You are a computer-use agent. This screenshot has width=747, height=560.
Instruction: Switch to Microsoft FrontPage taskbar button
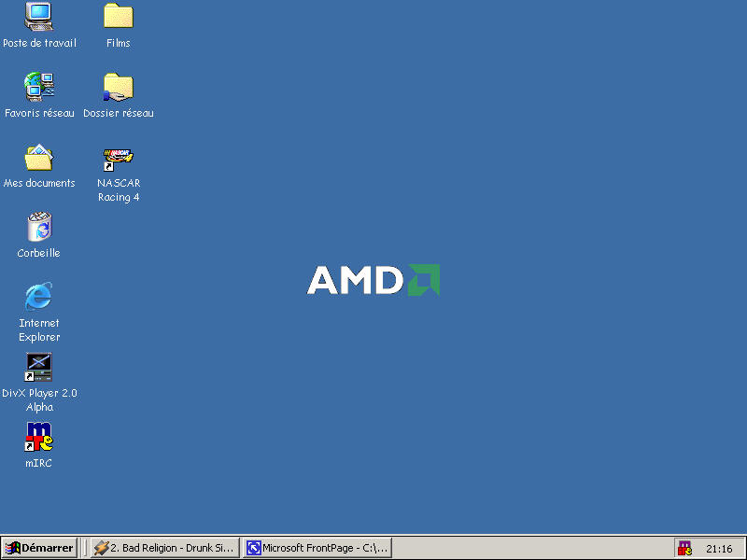coord(317,548)
